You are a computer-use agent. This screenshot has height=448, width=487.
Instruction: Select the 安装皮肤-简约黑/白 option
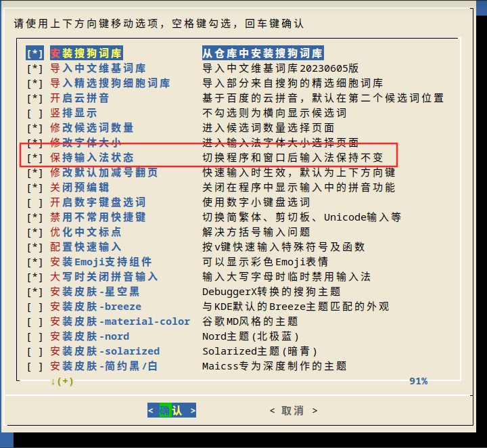[103, 366]
